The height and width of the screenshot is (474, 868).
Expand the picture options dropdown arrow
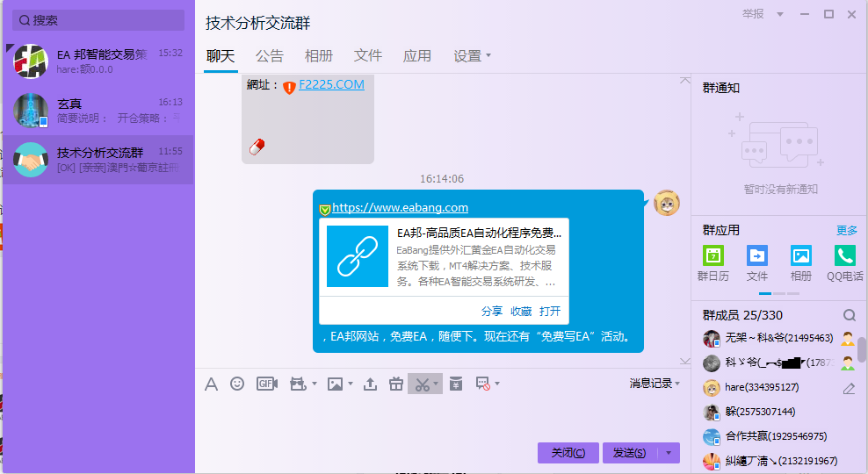(x=351, y=384)
